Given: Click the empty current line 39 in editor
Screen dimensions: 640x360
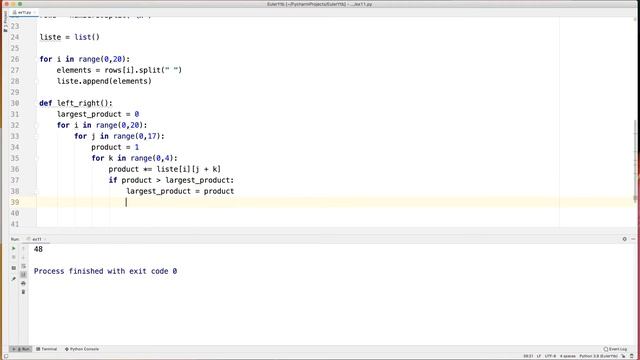Looking at the screenshot, I should click(335, 202).
